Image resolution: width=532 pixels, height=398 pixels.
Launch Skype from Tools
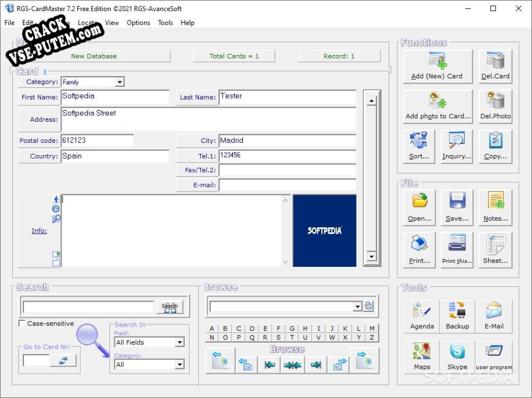[457, 356]
